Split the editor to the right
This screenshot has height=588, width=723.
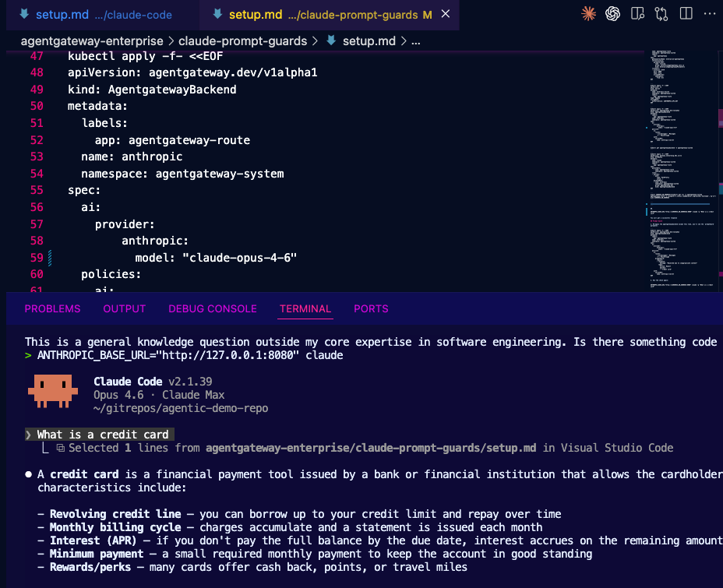coord(685,14)
